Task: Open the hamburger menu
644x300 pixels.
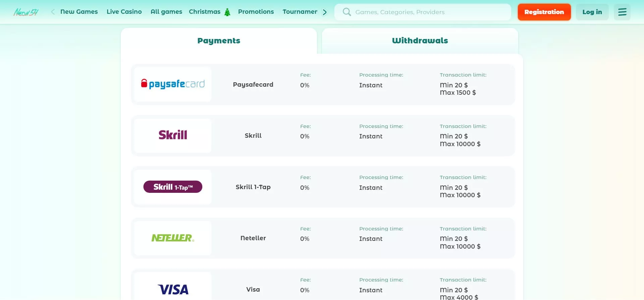Action: click(622, 12)
